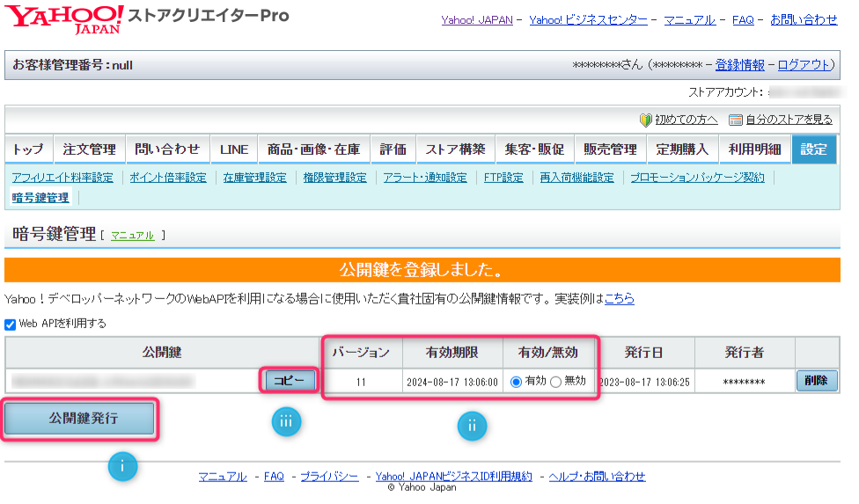
Task: Open the Yahoo! JAPAN header link
Action: (477, 20)
